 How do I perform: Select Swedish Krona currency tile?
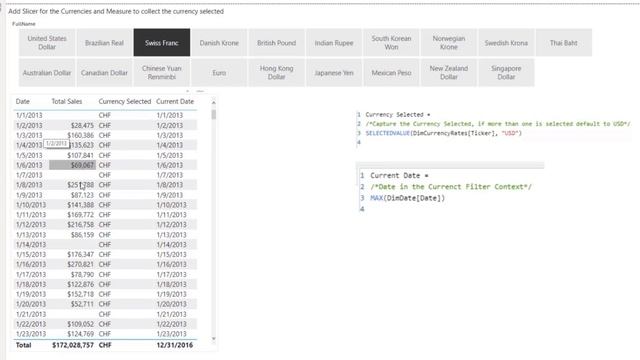(506, 42)
